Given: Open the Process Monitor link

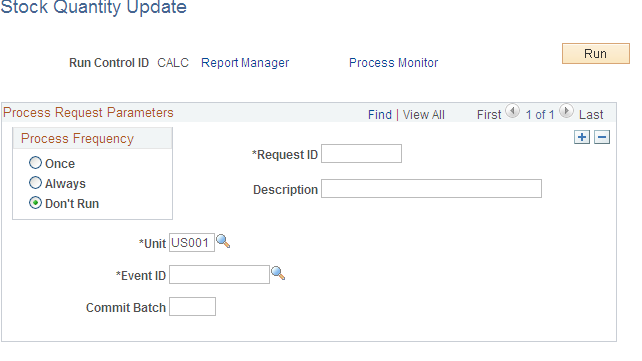Looking at the screenshot, I should pos(393,63).
